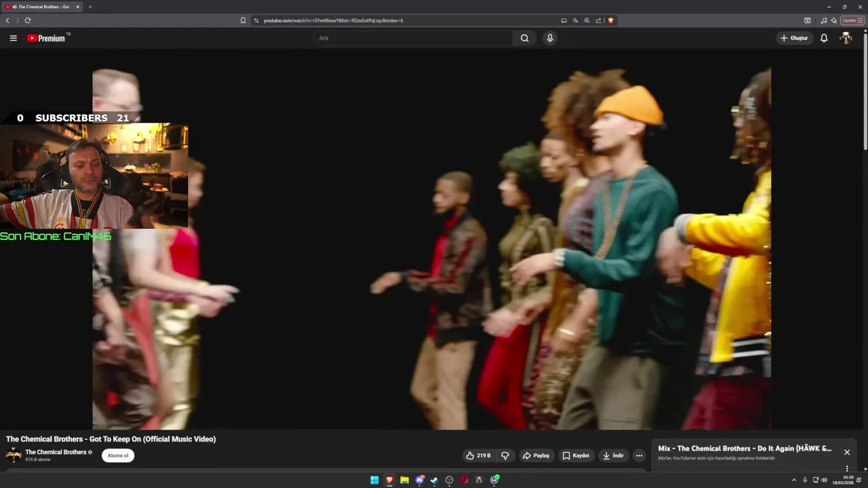Open the Mix playlist options kebab menu
The width and height of the screenshot is (868, 488).
(846, 468)
